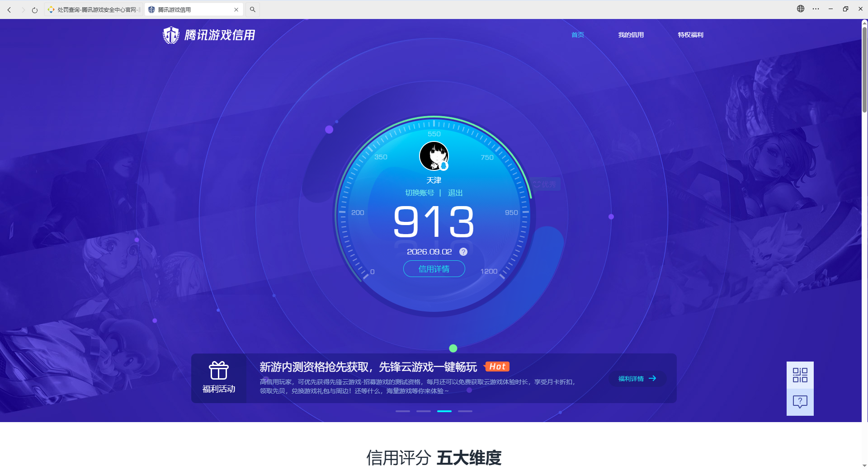Restore the browser window size
868x470 pixels.
(x=845, y=9)
